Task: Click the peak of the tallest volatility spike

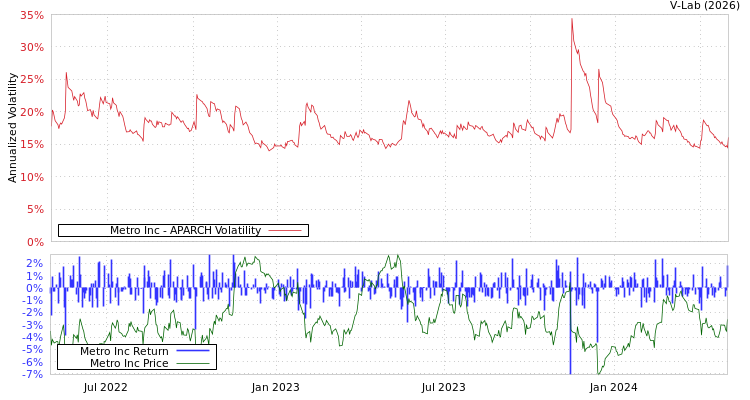Action: [x=572, y=18]
